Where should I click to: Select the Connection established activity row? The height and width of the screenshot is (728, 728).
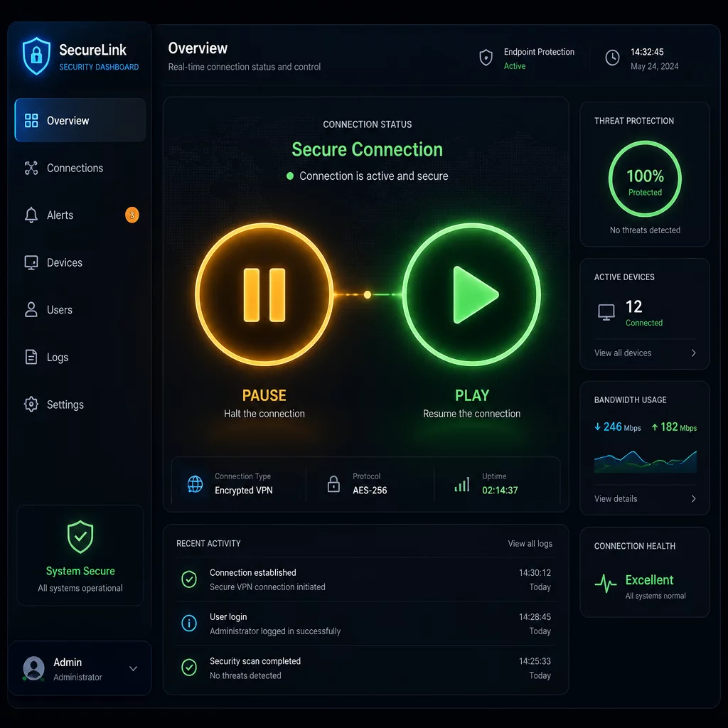pos(366,579)
